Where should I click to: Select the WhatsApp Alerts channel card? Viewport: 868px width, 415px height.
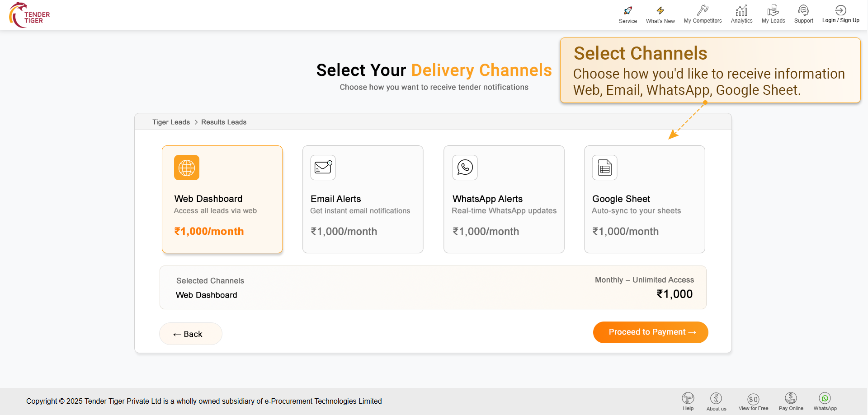(504, 199)
